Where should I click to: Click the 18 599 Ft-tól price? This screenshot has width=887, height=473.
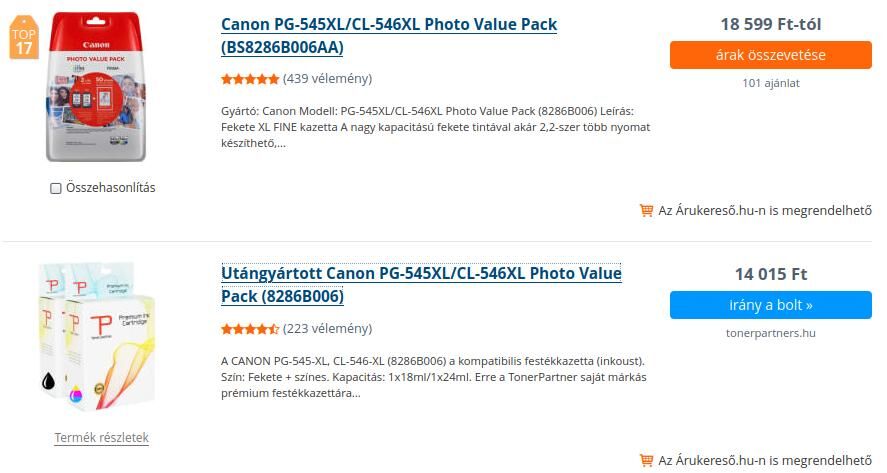770,24
